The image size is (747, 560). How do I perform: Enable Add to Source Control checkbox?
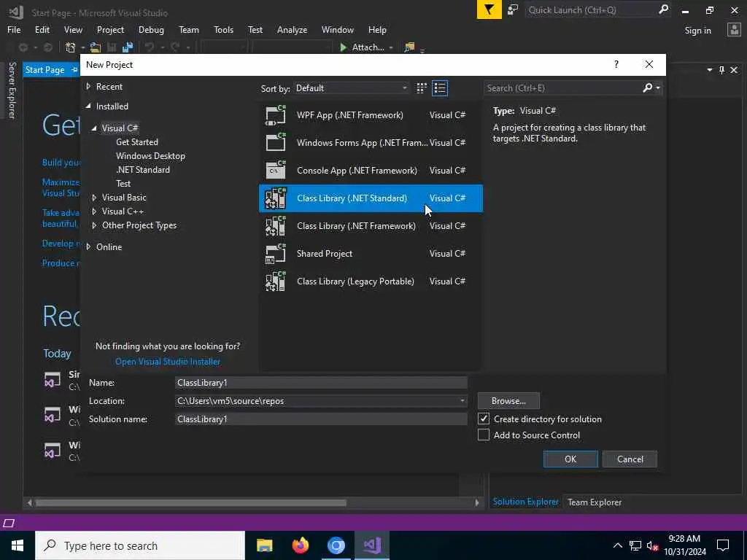[x=484, y=435]
